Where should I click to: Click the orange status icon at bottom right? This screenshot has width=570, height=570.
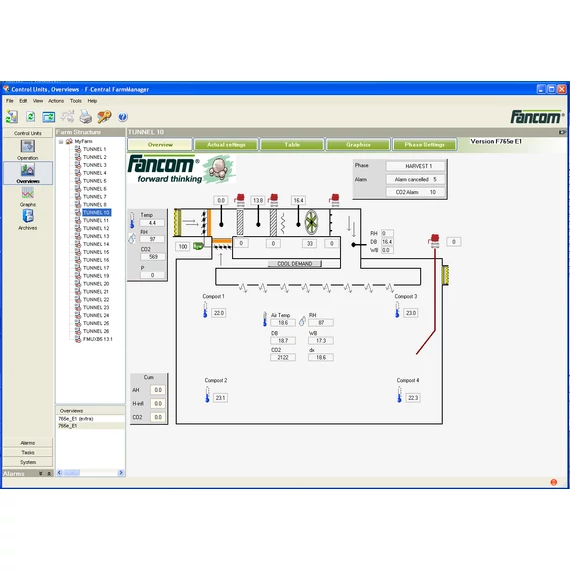(x=554, y=482)
